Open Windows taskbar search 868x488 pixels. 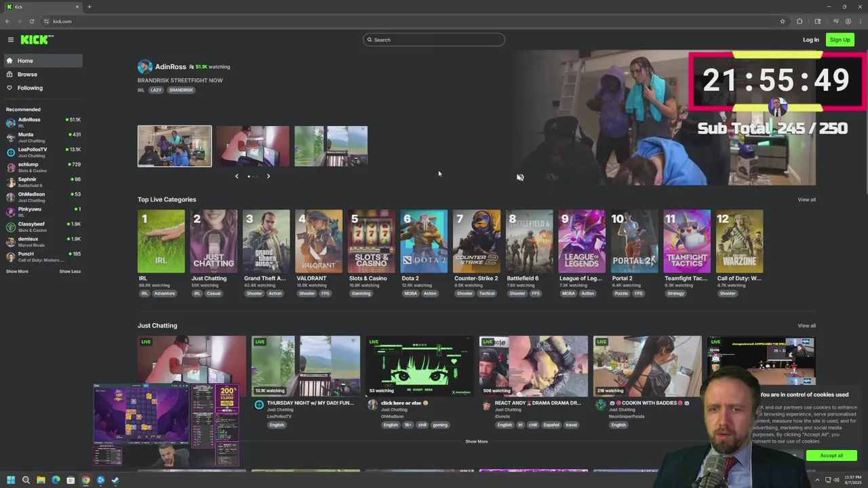tap(26, 481)
